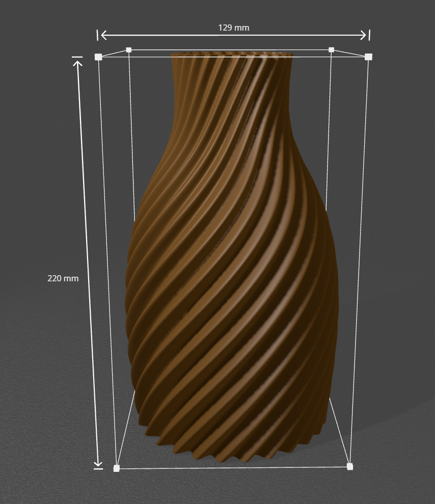Screen dimensions: 435x504
Task: Click the right arrowhead of the width dimension
Action: coord(363,35)
